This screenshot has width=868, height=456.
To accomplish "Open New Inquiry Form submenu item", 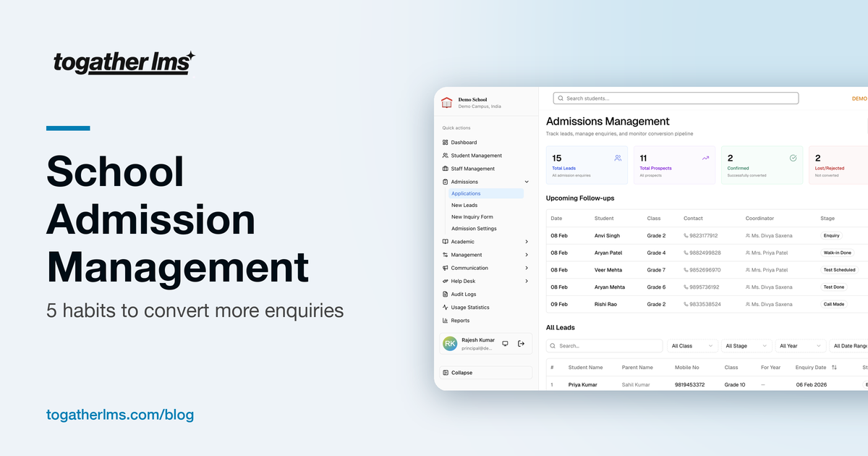I will tap(472, 217).
